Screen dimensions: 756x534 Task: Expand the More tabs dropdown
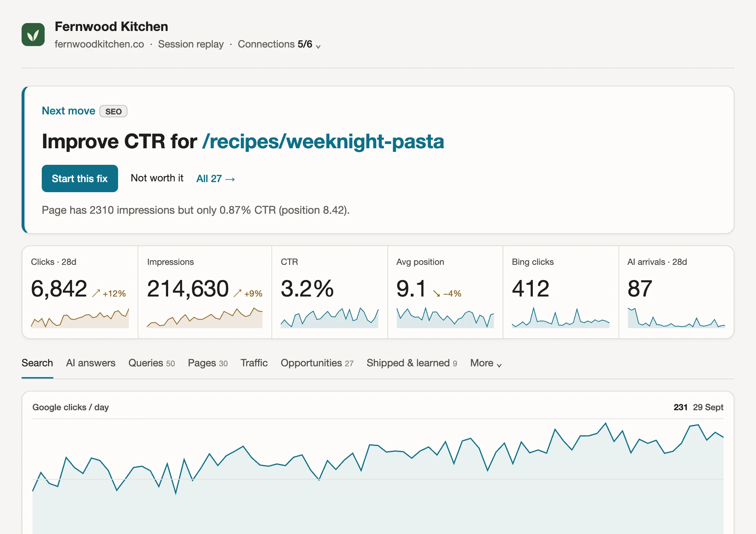point(486,363)
